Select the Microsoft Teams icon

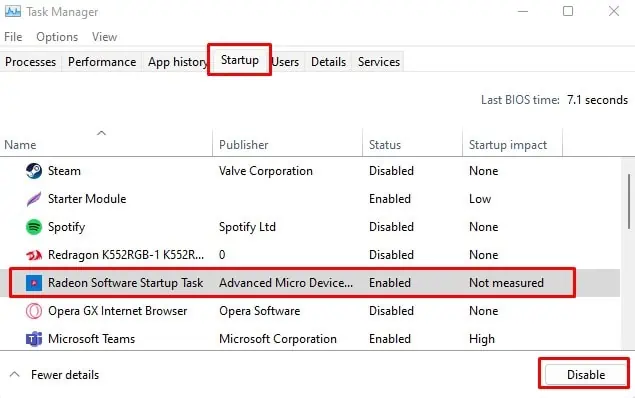[34, 339]
